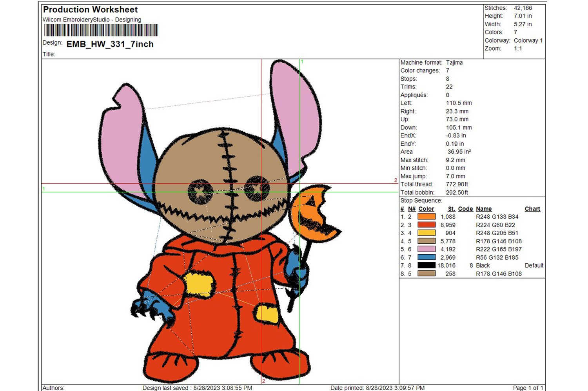Select the 'Code' column header
Screen dimensions: 588x391
(x=466, y=209)
